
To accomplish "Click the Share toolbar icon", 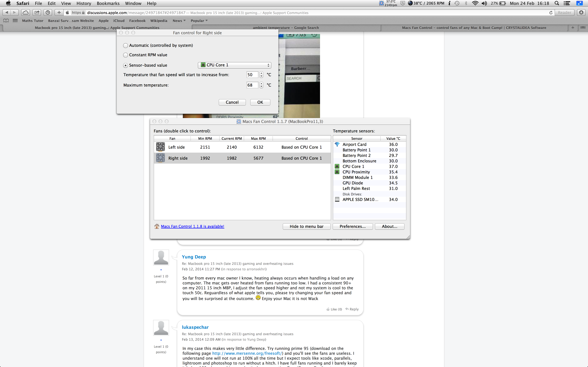I will click(x=37, y=13).
